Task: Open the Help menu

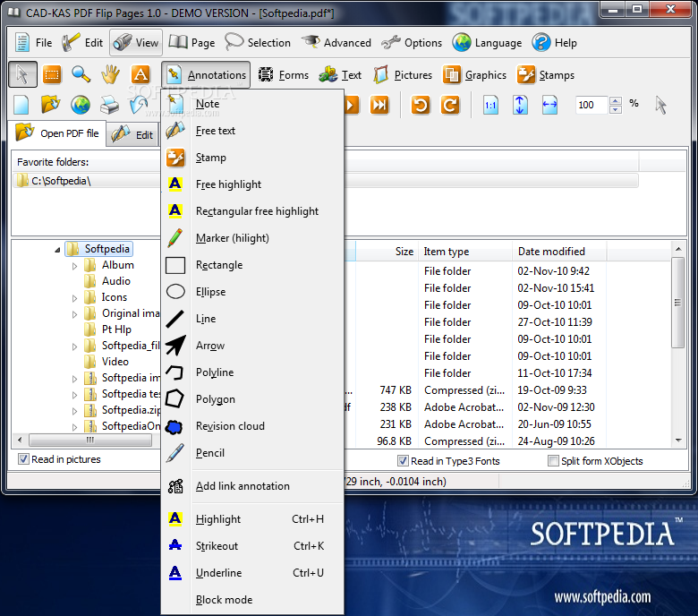Action: [x=554, y=43]
